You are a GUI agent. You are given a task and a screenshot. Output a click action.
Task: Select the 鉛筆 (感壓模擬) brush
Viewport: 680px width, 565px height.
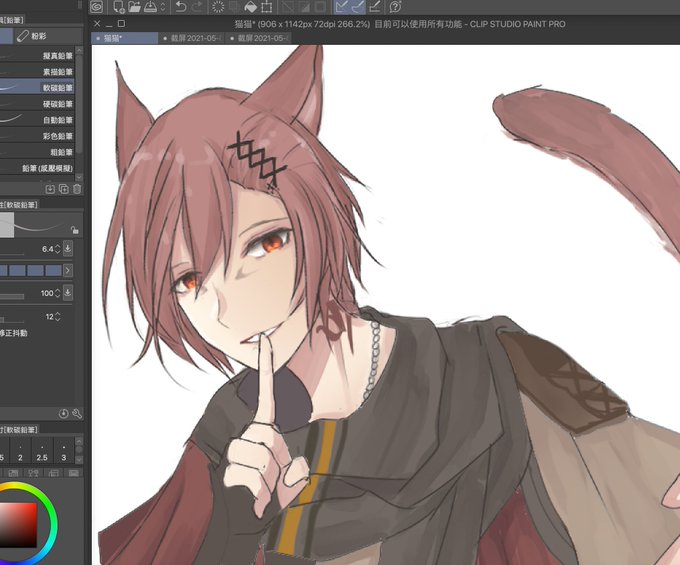tap(37, 168)
